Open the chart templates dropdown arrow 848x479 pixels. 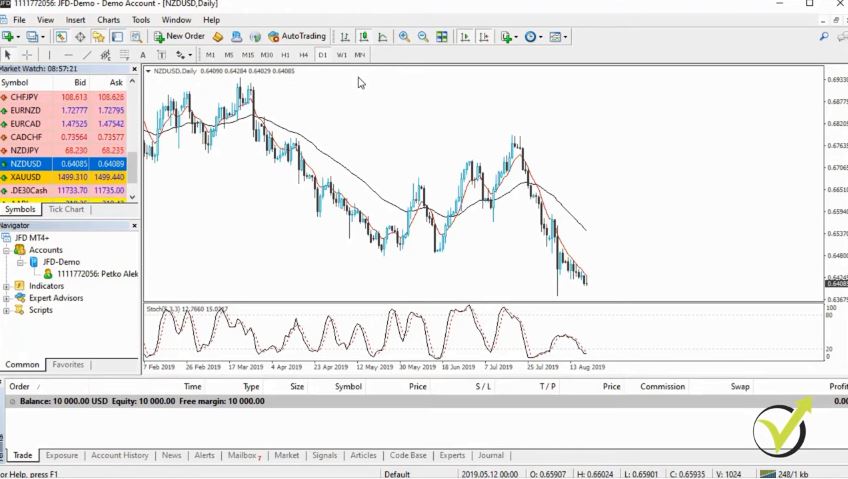(x=566, y=37)
